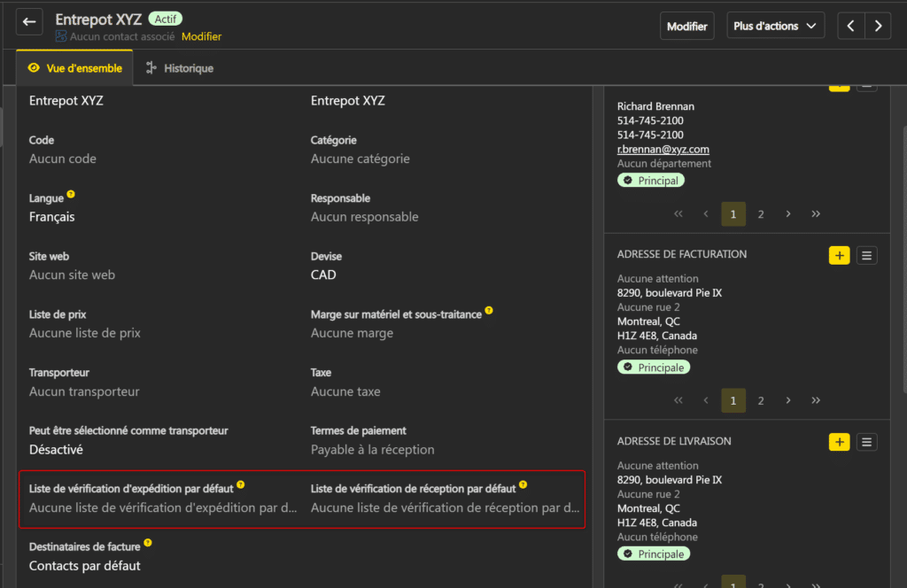Expand the Plus d'actions dropdown

click(x=775, y=27)
